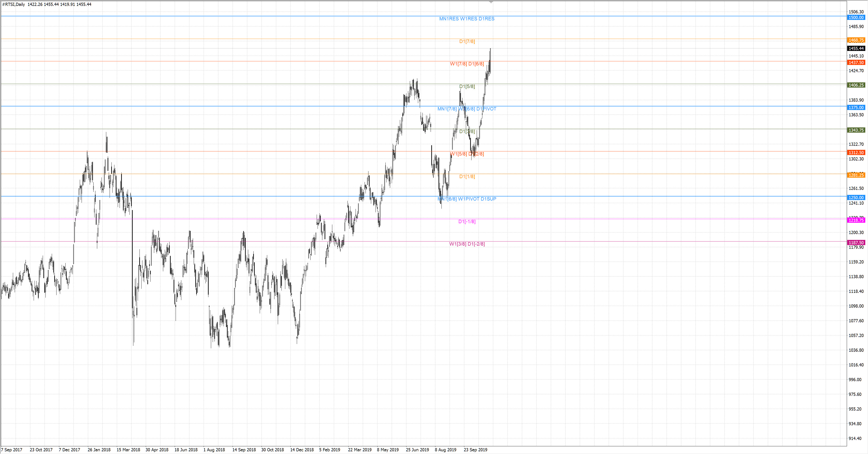The width and height of the screenshot is (868, 454).
Task: Click the 1500.00 blue price tag
Action: (x=856, y=17)
